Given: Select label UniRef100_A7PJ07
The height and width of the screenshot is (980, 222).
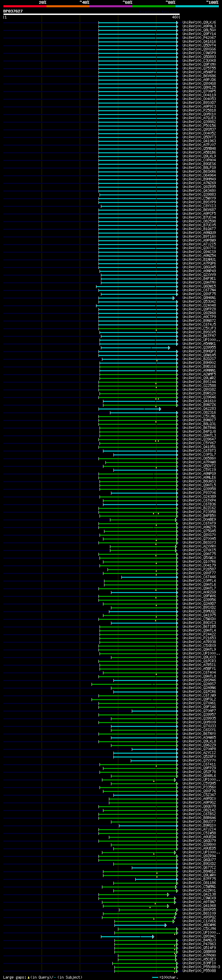Looking at the screenshot, I should pyautogui.click(x=199, y=145).
